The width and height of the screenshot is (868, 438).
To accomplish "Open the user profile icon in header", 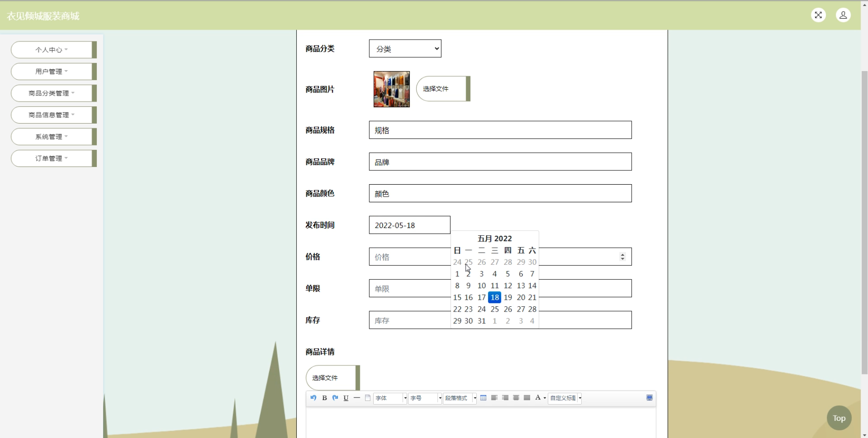I will tap(843, 15).
